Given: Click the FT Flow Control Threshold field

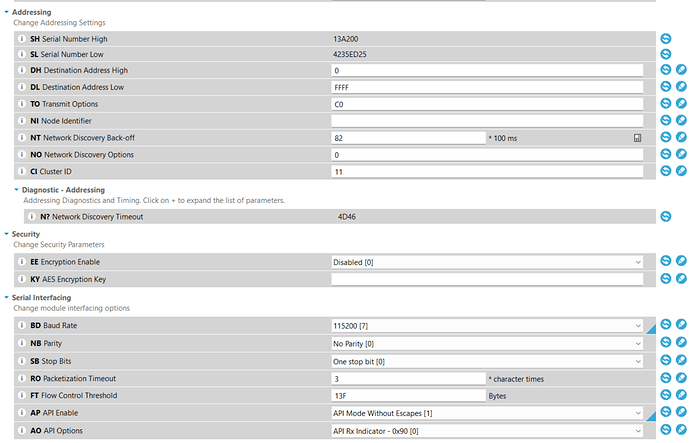Looking at the screenshot, I should click(x=407, y=395).
